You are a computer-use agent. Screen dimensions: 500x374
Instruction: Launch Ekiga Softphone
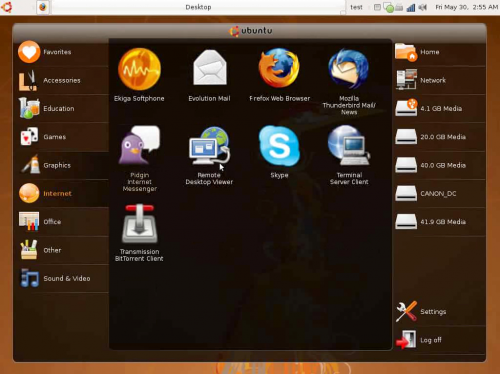coord(139,75)
